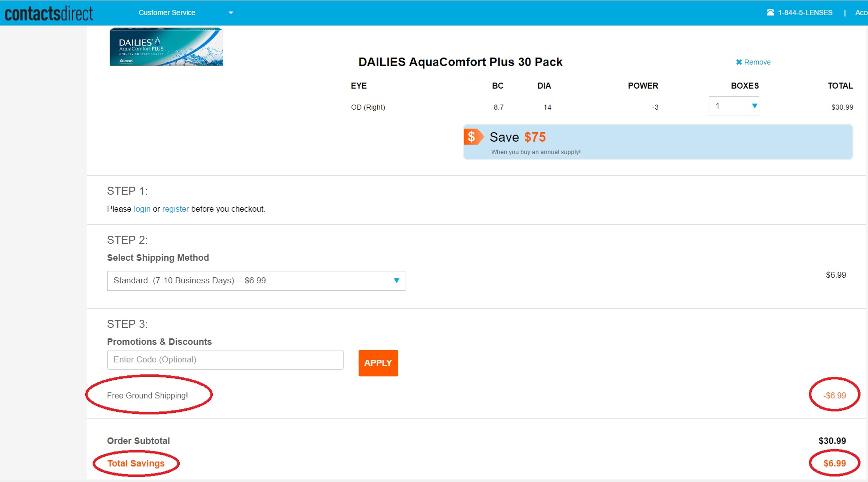Expand the Customer Service dropdown arrow
The width and height of the screenshot is (868, 482).
click(x=231, y=13)
